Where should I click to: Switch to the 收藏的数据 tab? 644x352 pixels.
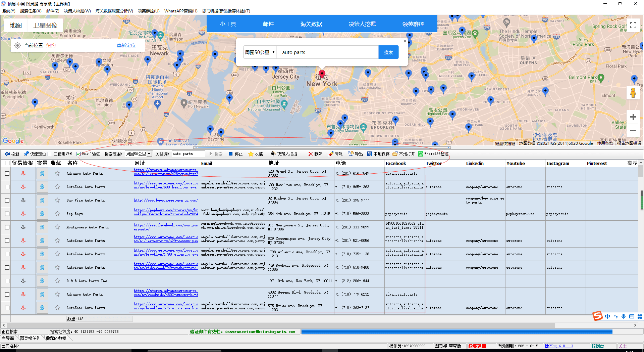click(56, 338)
